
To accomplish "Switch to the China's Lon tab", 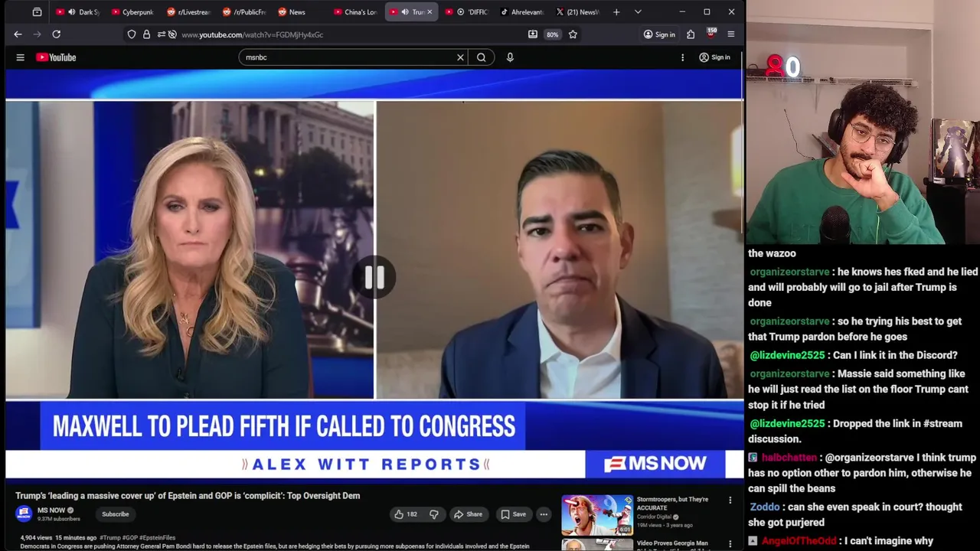I will 355,12.
